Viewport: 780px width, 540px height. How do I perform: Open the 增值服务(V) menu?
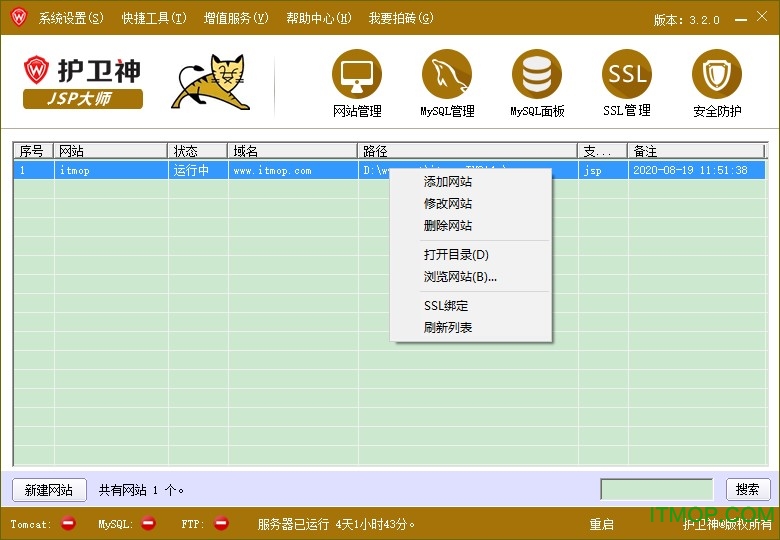click(236, 18)
